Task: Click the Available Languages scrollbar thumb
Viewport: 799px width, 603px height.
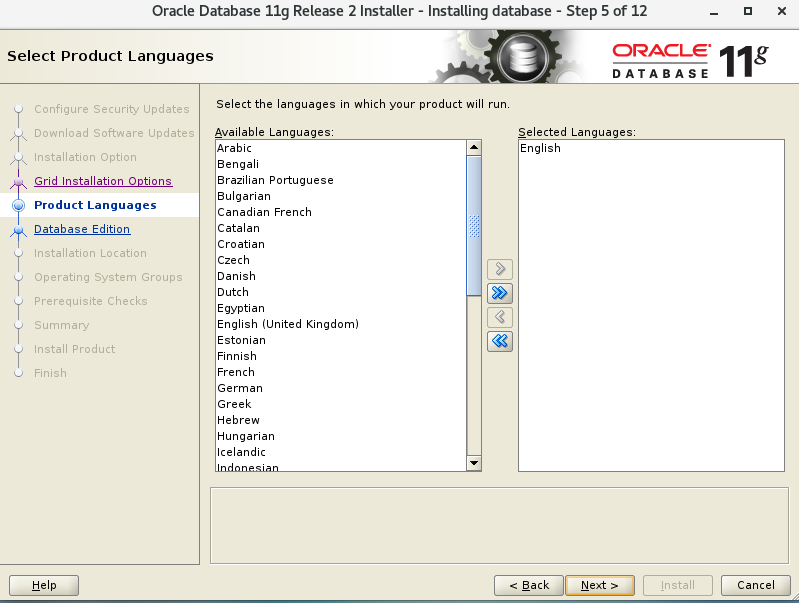Action: coord(474,226)
